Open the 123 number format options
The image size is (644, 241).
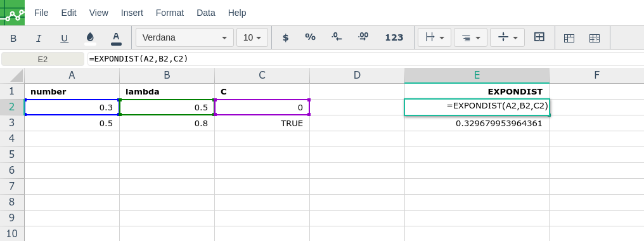(x=394, y=38)
